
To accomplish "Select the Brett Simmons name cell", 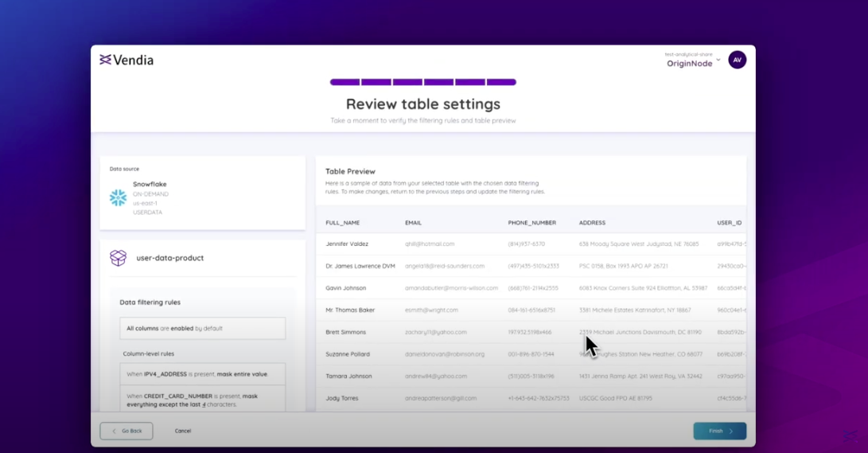I will (x=346, y=332).
